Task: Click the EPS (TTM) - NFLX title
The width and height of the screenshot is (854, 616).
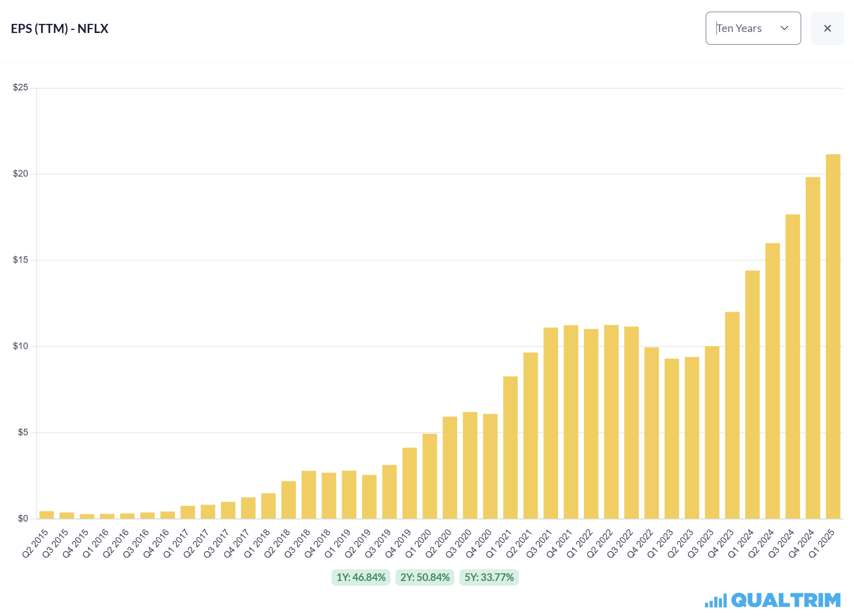Action: (60, 28)
